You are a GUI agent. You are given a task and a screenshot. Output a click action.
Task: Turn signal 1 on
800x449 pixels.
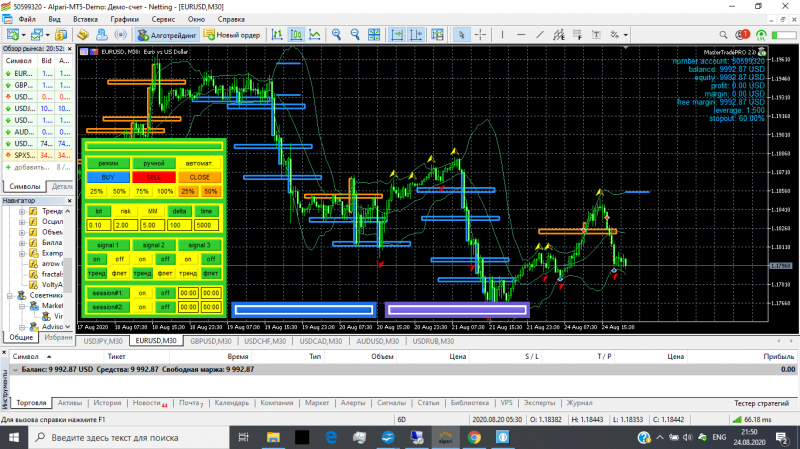(96, 259)
